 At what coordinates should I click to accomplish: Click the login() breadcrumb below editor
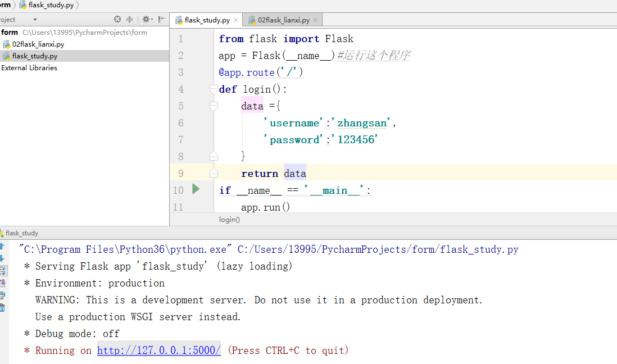tap(229, 220)
